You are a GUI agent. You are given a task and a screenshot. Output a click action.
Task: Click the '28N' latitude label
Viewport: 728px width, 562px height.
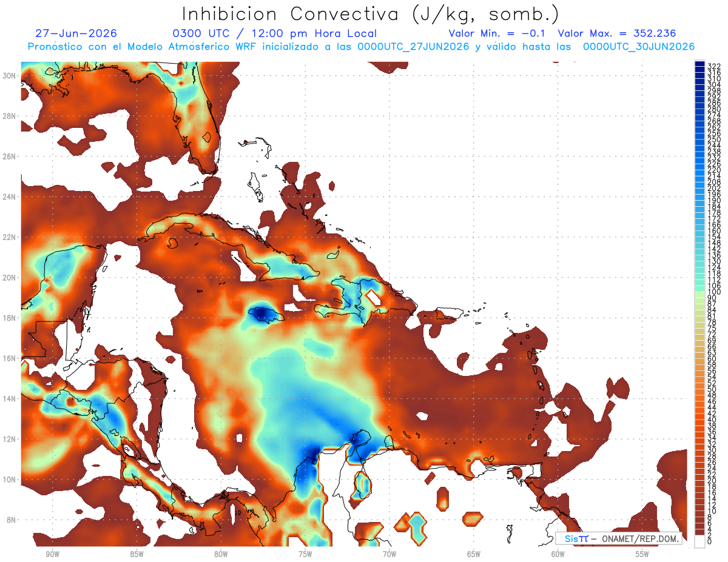[x=10, y=116]
